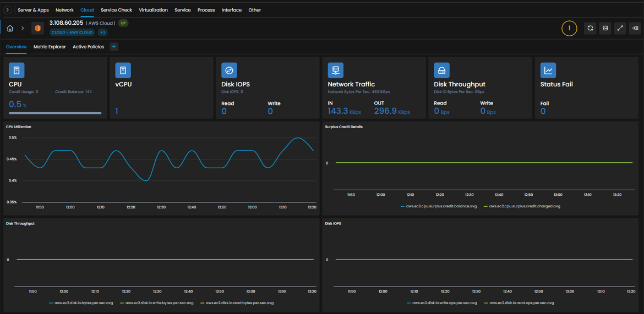Switch to the Metric Explorer tab
This screenshot has height=314, width=644.
[50, 47]
